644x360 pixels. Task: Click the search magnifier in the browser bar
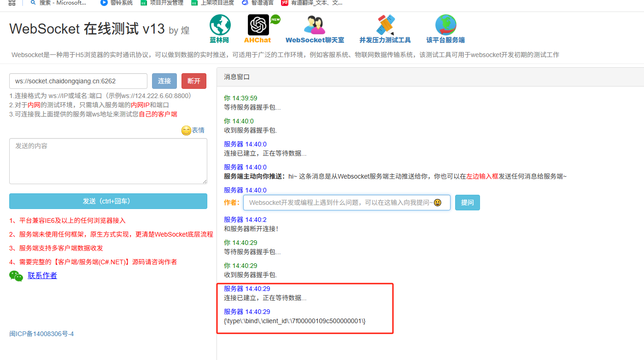tap(33, 3)
